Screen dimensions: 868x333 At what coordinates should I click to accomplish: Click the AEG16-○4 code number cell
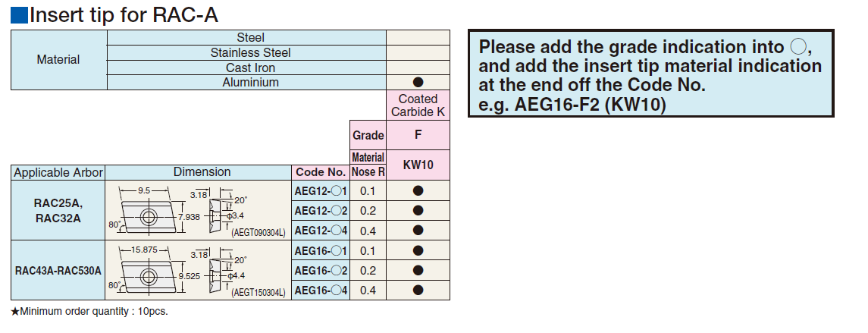click(x=321, y=290)
